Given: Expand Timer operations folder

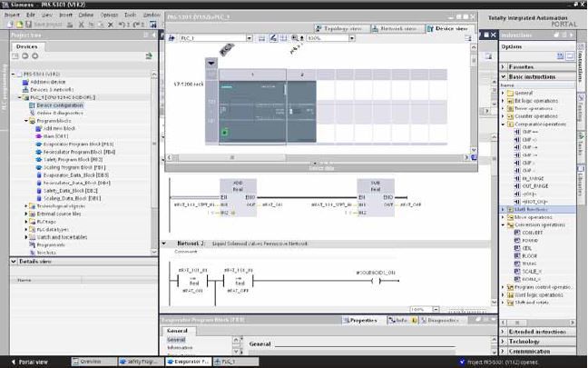Looking at the screenshot, I should pyautogui.click(x=503, y=108).
